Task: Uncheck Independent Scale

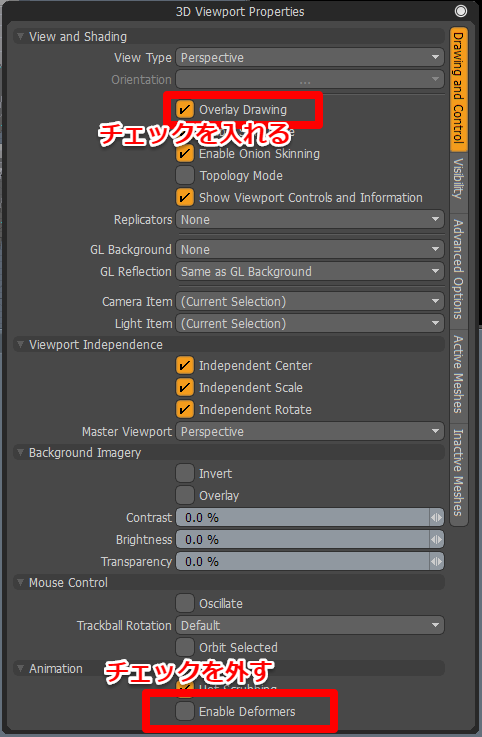Action: [x=185, y=387]
